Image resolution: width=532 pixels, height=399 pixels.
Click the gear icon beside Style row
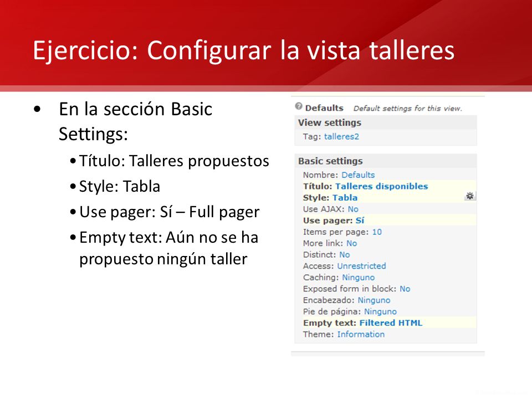[470, 196]
